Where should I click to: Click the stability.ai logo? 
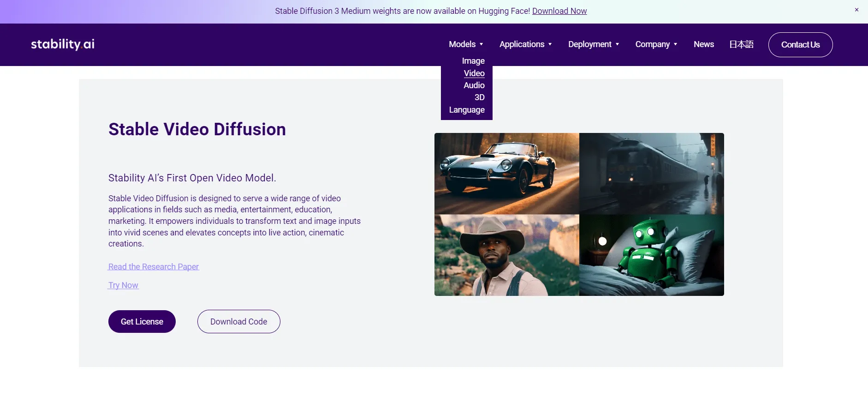click(x=63, y=44)
